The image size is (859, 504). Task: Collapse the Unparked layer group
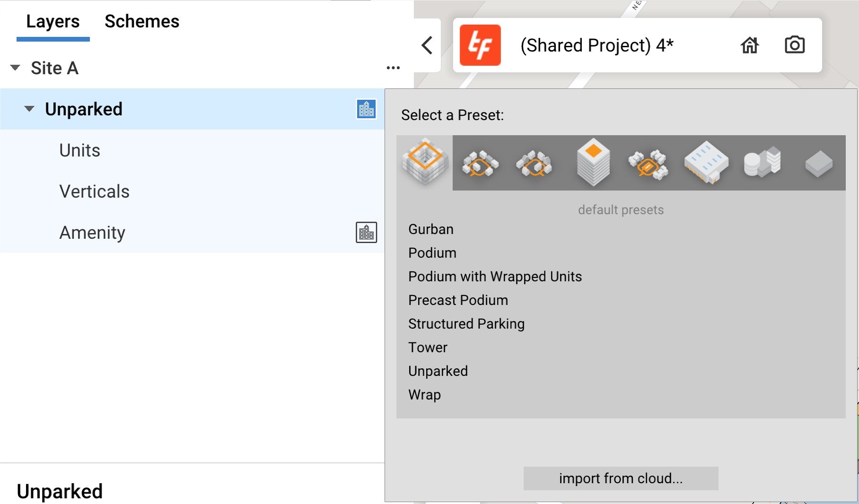[30, 109]
